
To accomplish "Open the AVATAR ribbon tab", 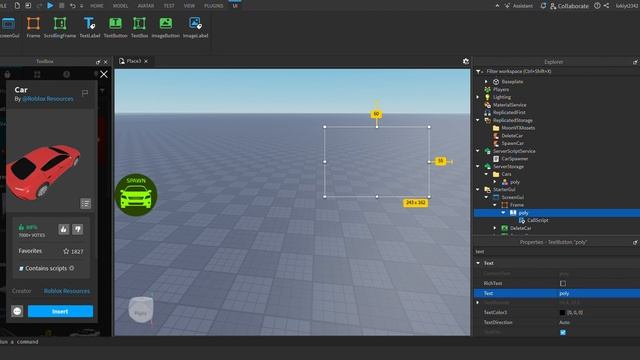I will [x=146, y=6].
